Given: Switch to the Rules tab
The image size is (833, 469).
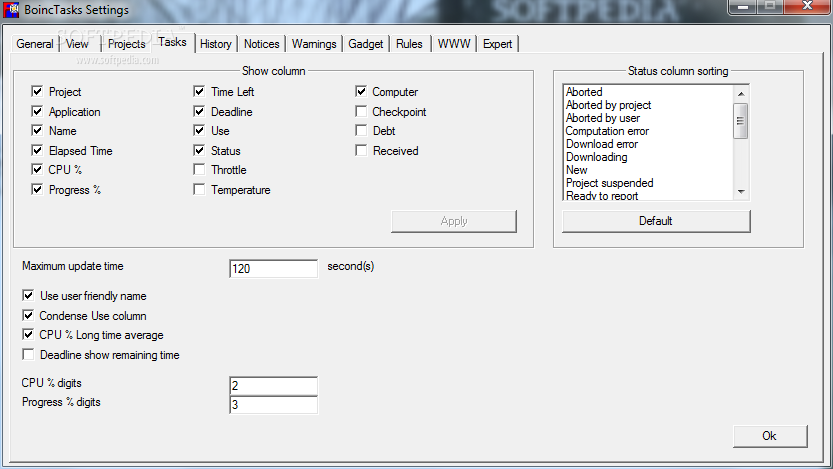Looking at the screenshot, I should (409, 44).
